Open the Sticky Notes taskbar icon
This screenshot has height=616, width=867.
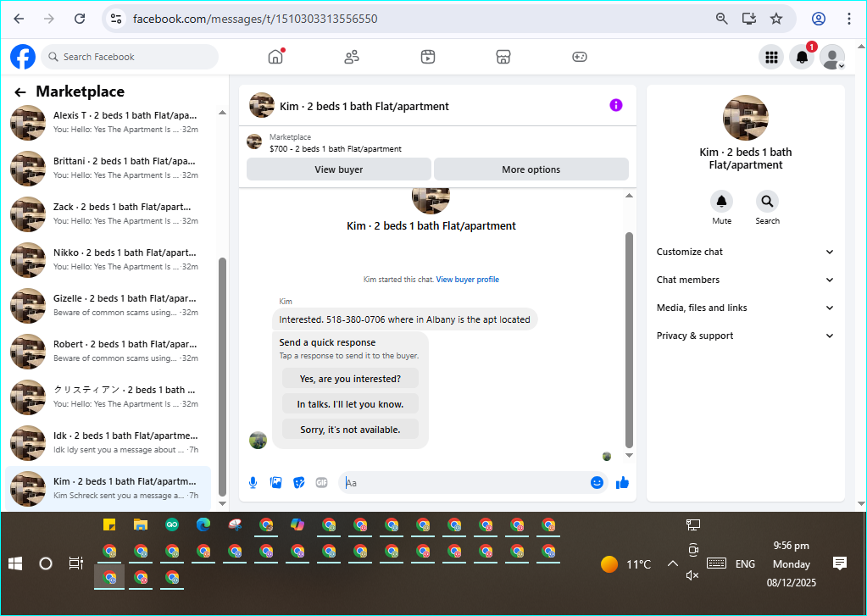[x=109, y=524]
